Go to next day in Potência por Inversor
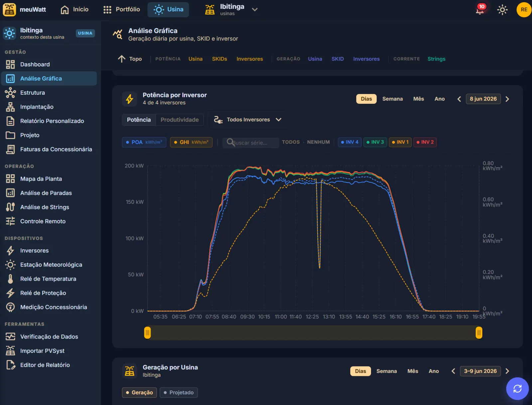The height and width of the screenshot is (405, 532). 507,99
